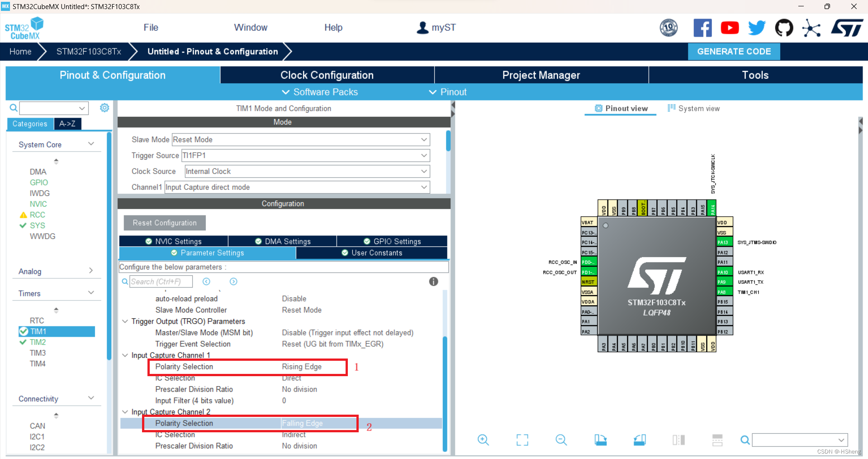Click the pin search combo box
The height and width of the screenshot is (459, 868).
click(x=800, y=440)
